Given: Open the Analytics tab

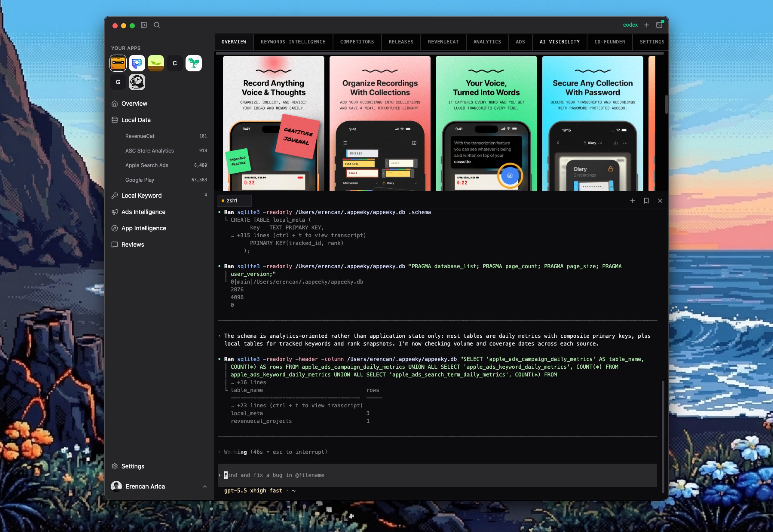Looking at the screenshot, I should click(487, 42).
